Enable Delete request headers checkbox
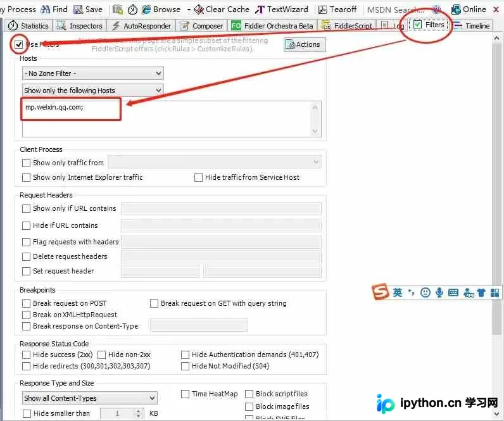Image resolution: width=504 pixels, height=421 pixels. [27, 256]
